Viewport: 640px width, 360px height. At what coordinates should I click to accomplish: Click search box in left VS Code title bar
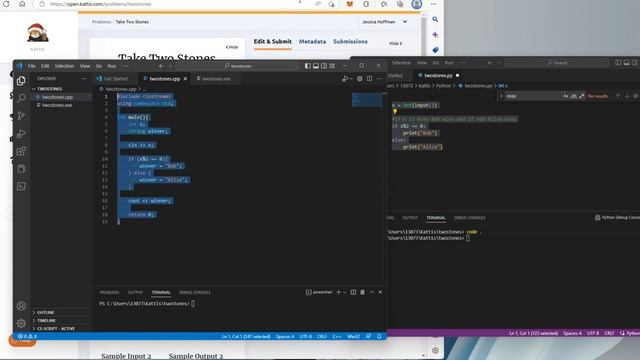coord(238,66)
